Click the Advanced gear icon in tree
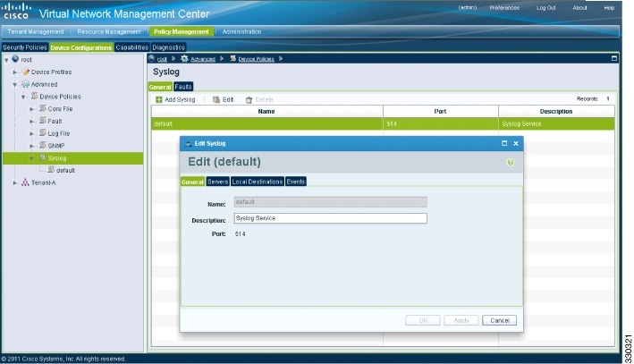 click(25, 84)
